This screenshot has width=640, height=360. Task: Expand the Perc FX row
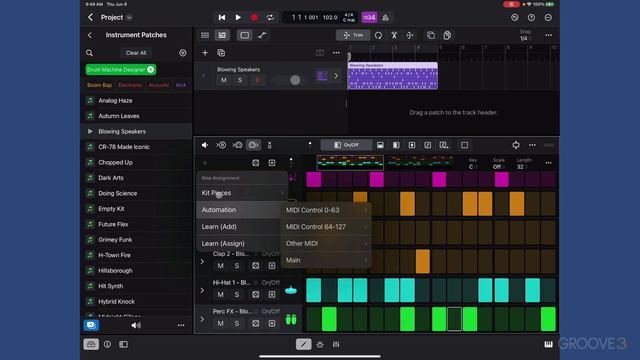(x=202, y=319)
